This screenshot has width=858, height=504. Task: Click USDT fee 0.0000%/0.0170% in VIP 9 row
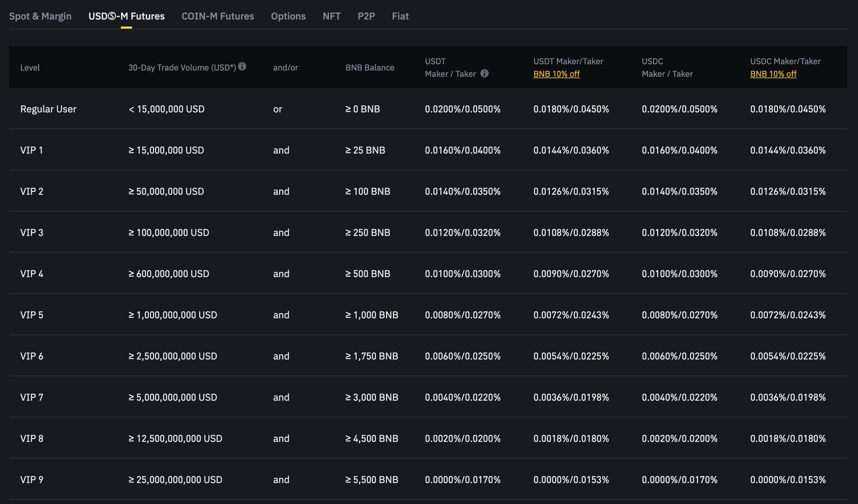click(x=463, y=480)
